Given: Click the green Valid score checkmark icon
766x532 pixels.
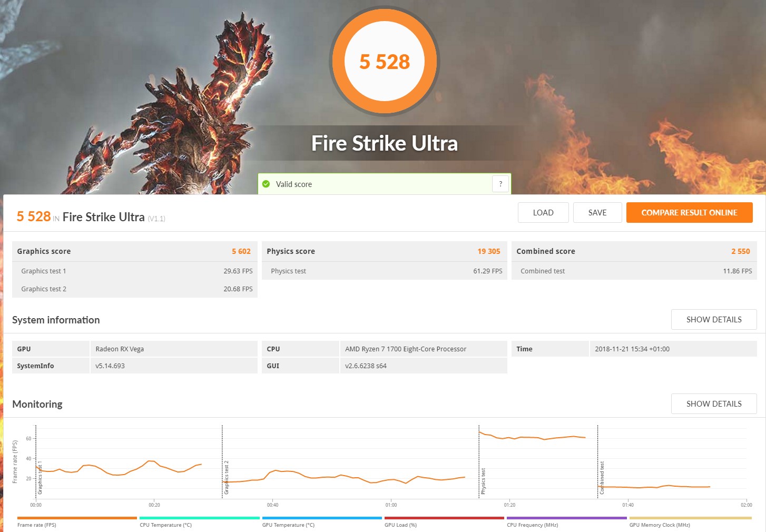Looking at the screenshot, I should click(x=266, y=184).
